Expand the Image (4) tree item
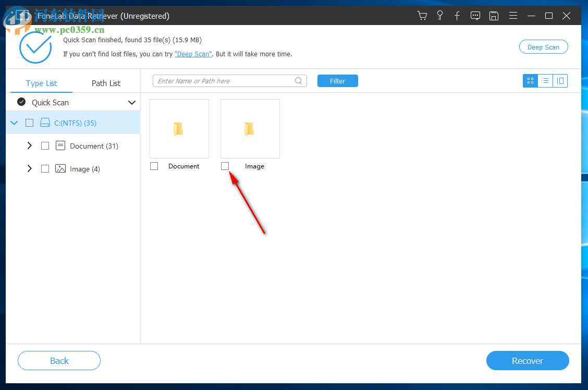This screenshot has width=588, height=390. 30,168
